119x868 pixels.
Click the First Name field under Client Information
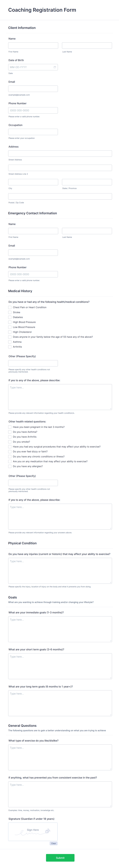pos(33,45)
